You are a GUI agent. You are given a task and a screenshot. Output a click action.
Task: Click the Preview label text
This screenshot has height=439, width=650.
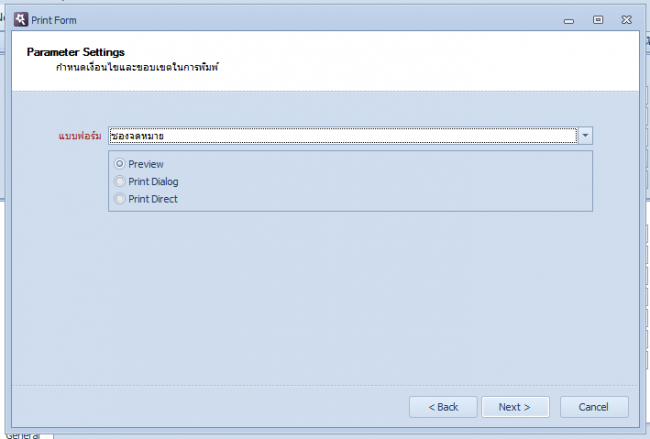coord(146,164)
